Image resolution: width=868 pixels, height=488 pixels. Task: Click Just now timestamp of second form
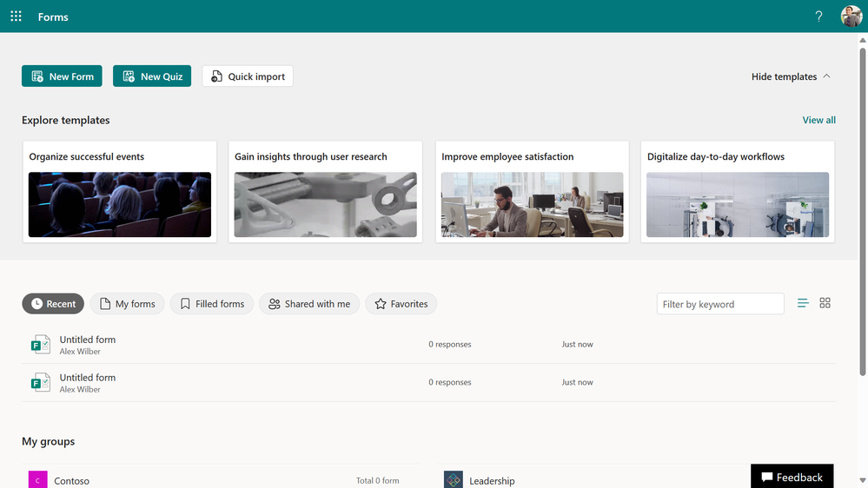pyautogui.click(x=578, y=382)
